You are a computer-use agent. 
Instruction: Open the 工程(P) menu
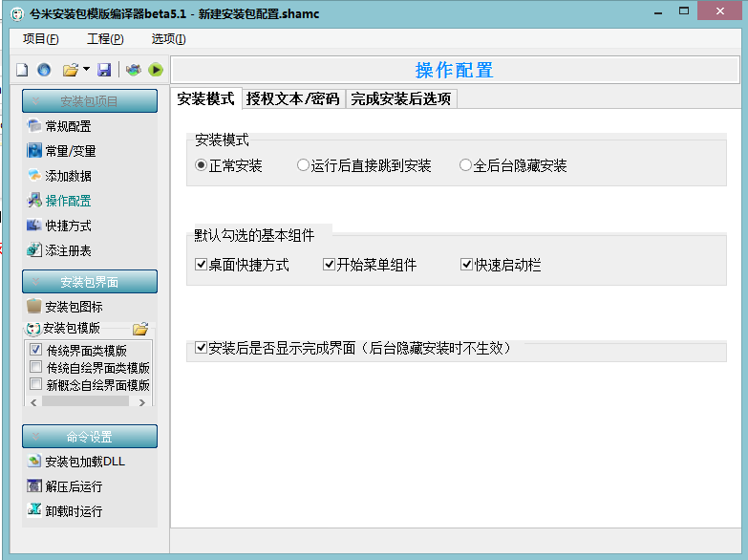click(104, 39)
